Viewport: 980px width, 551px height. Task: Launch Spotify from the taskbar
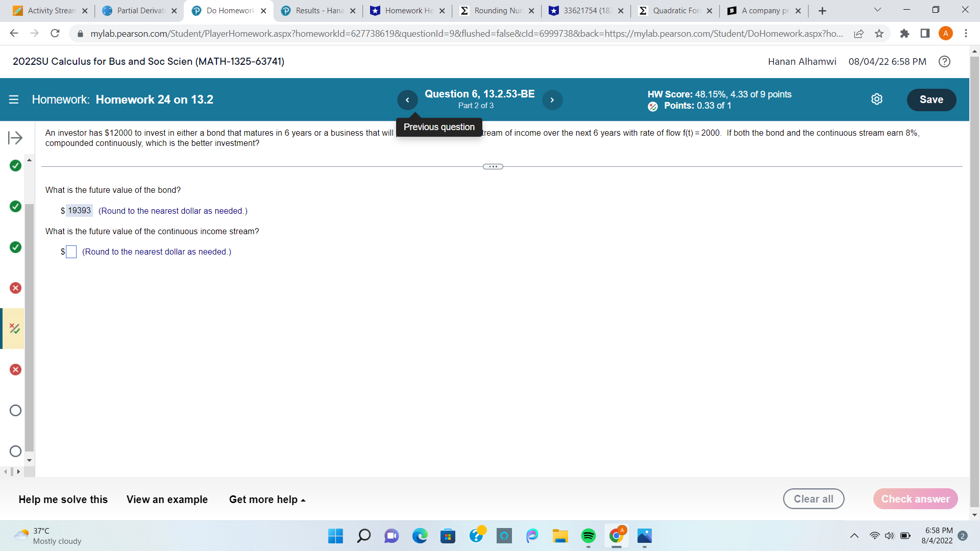click(x=589, y=536)
